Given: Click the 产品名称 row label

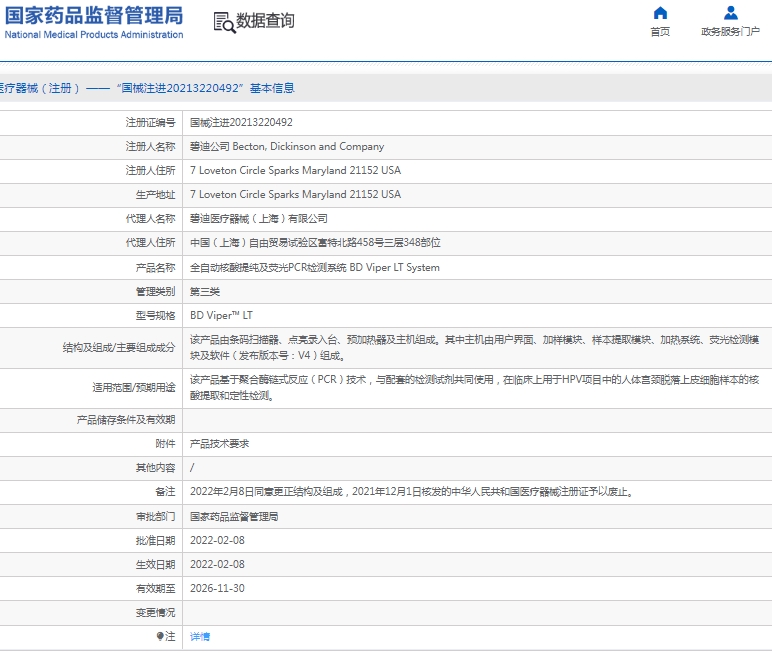Looking at the screenshot, I should [x=155, y=267].
